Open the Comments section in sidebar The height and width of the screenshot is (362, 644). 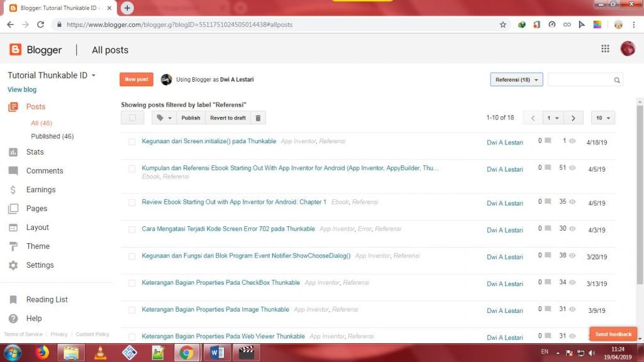point(44,171)
